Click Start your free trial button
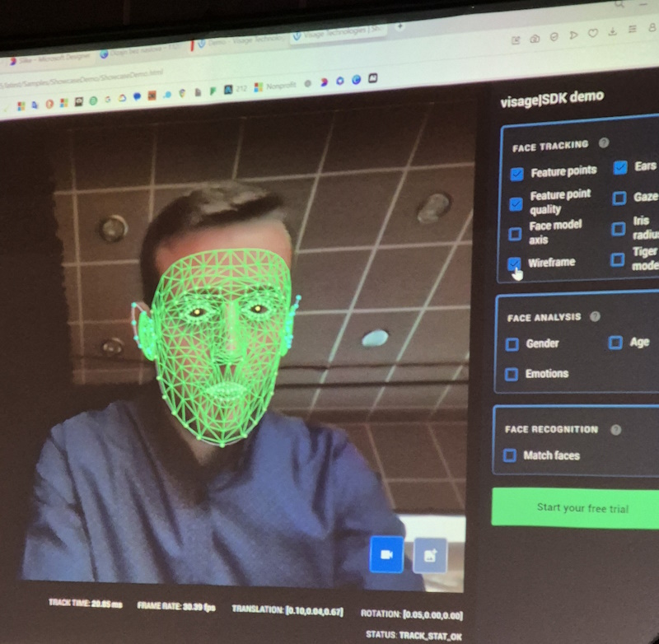This screenshot has width=659, height=644. click(582, 507)
